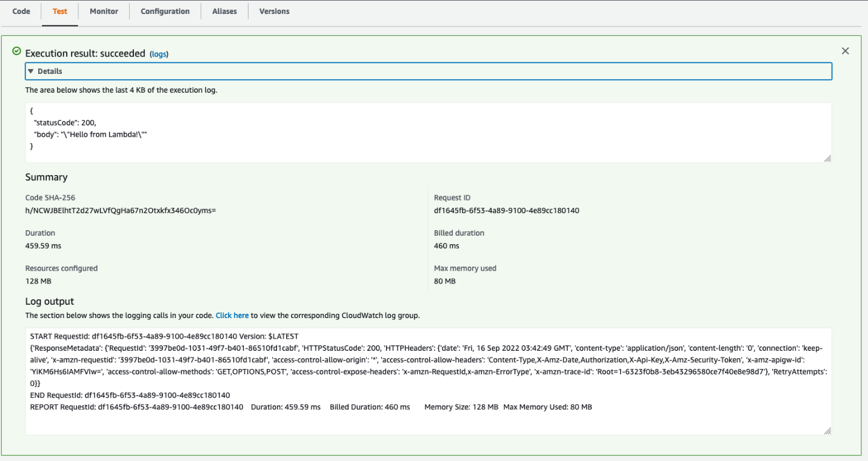Click the resize grip on the execution log box

click(827, 158)
